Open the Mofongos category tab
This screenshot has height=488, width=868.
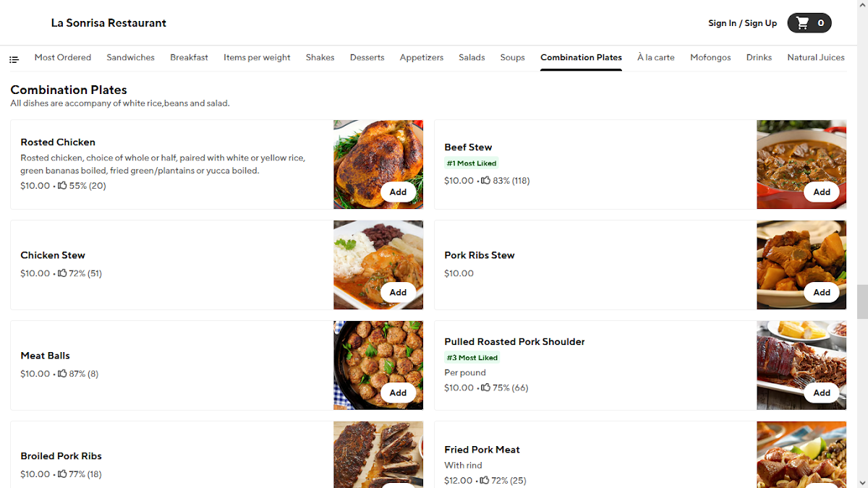point(710,57)
